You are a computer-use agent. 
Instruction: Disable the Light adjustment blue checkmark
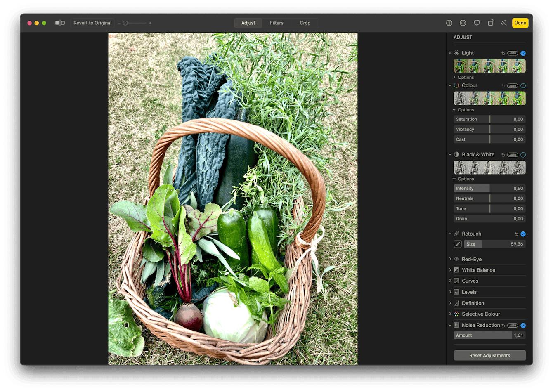523,53
